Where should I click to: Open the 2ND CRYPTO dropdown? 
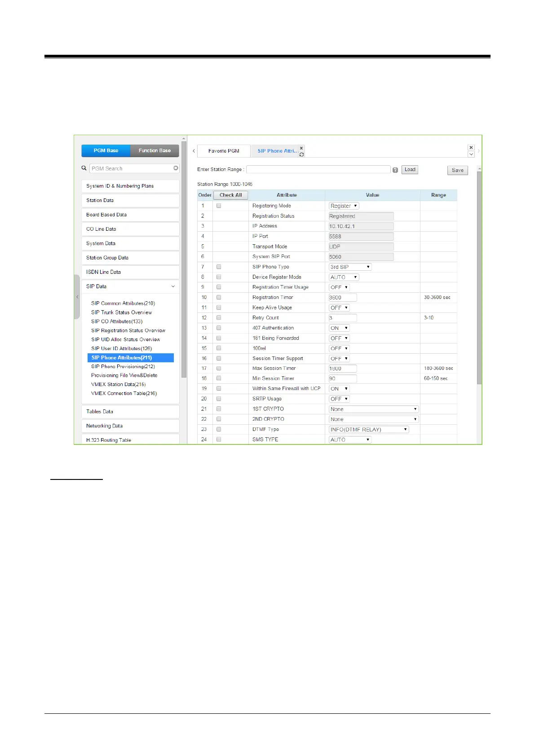click(x=374, y=419)
